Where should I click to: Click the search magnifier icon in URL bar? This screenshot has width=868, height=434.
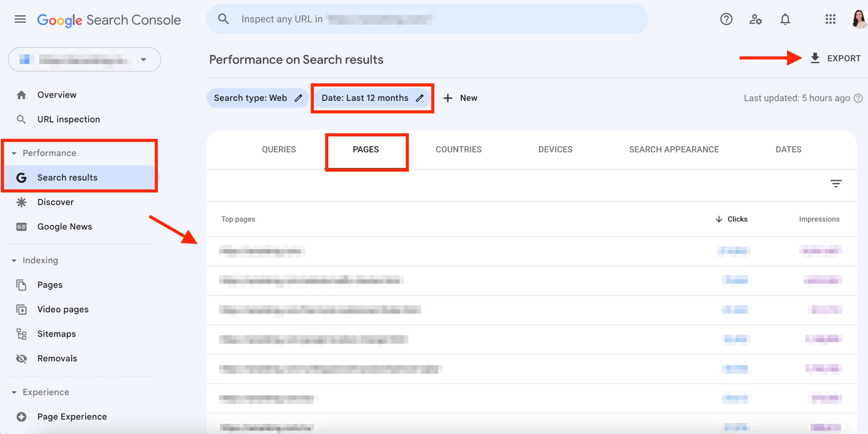point(223,19)
